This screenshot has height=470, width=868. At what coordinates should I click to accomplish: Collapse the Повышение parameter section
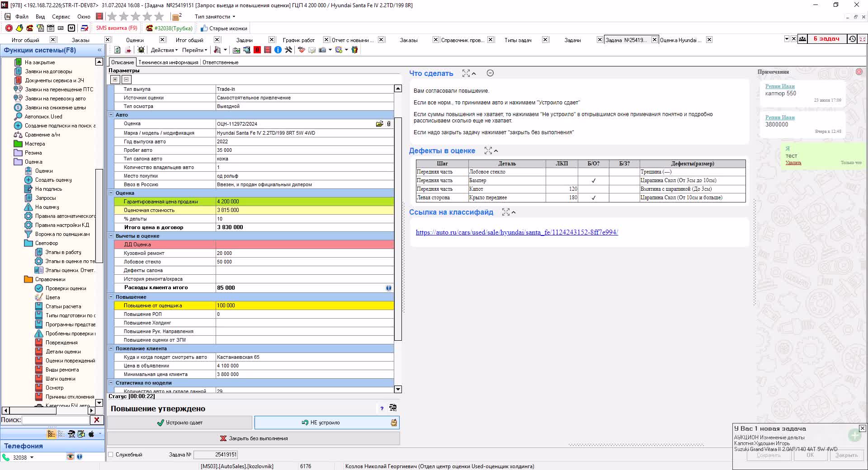(x=111, y=297)
